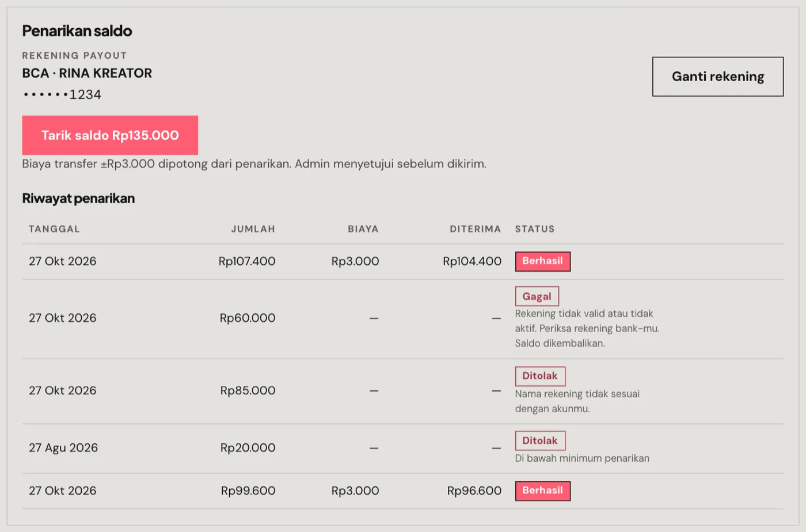Select the Rp96.600 received amount
The width and height of the screenshot is (806, 532).
474,491
